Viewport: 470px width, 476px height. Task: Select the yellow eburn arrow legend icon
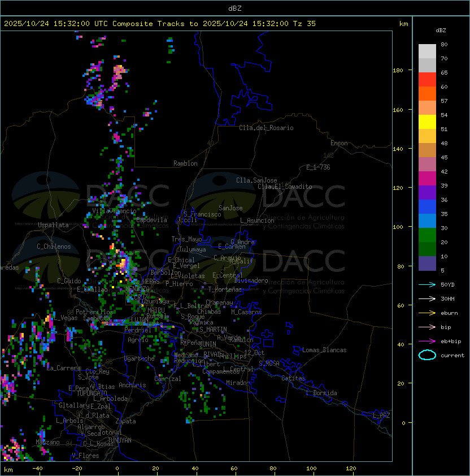coord(427,313)
